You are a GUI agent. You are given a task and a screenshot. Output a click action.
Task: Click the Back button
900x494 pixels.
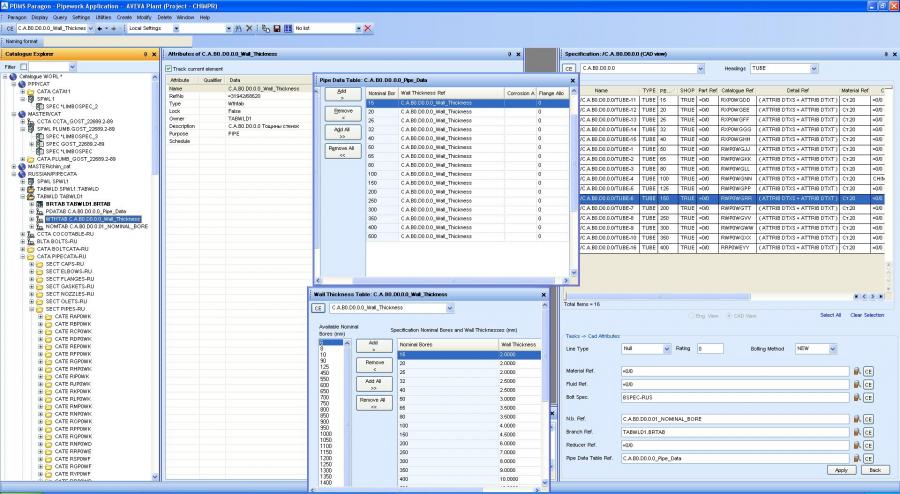(x=875, y=470)
